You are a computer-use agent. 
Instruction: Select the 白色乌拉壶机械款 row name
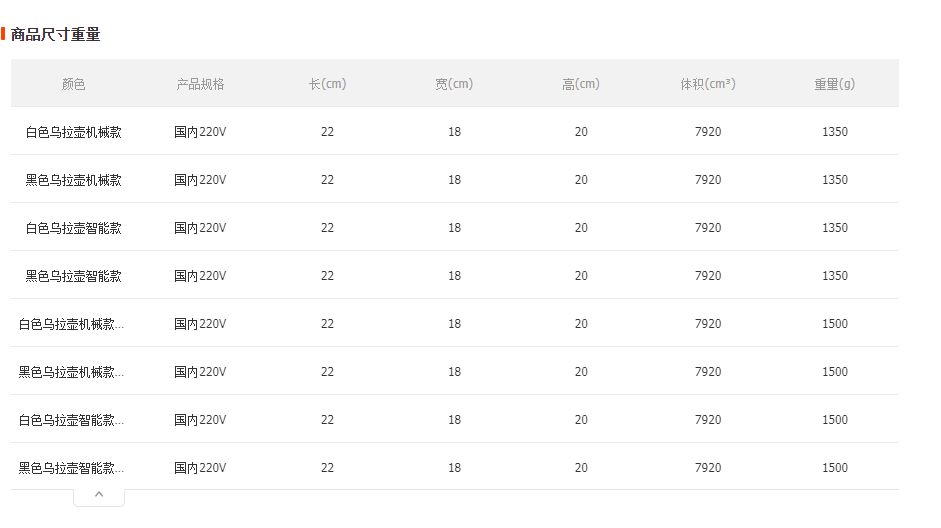pyautogui.click(x=74, y=132)
